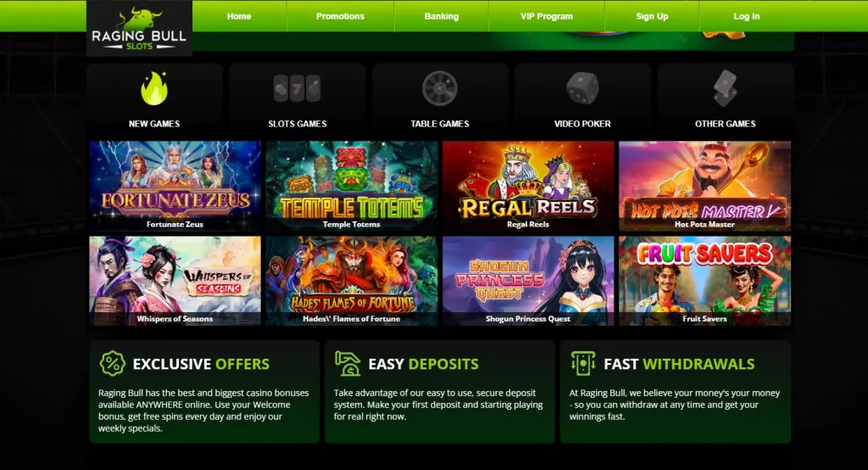Open Table Games roulette wheel icon

click(440, 88)
